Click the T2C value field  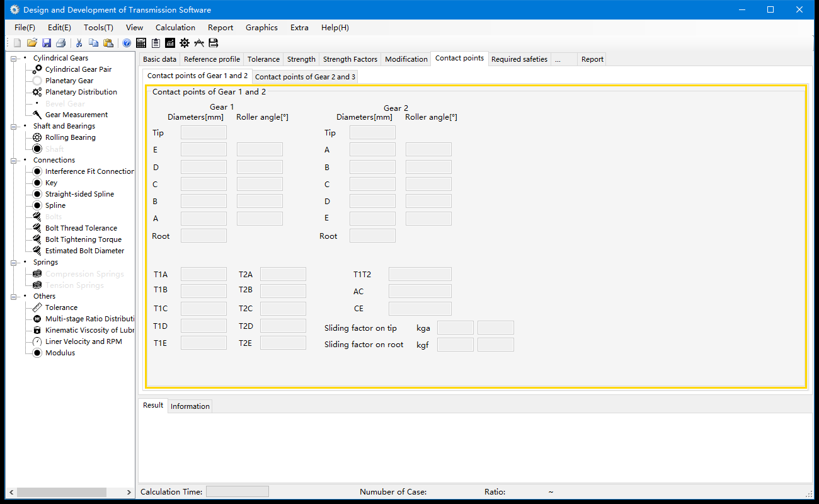click(283, 308)
